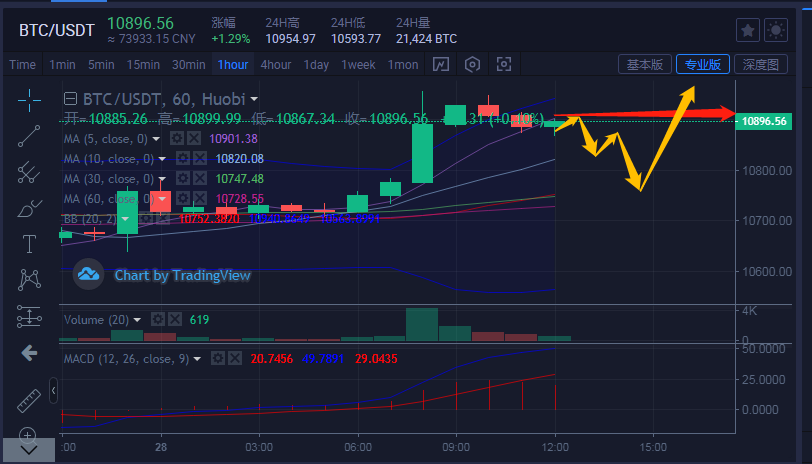
Task: Open chart settings hexagon icon
Action: pos(472,64)
